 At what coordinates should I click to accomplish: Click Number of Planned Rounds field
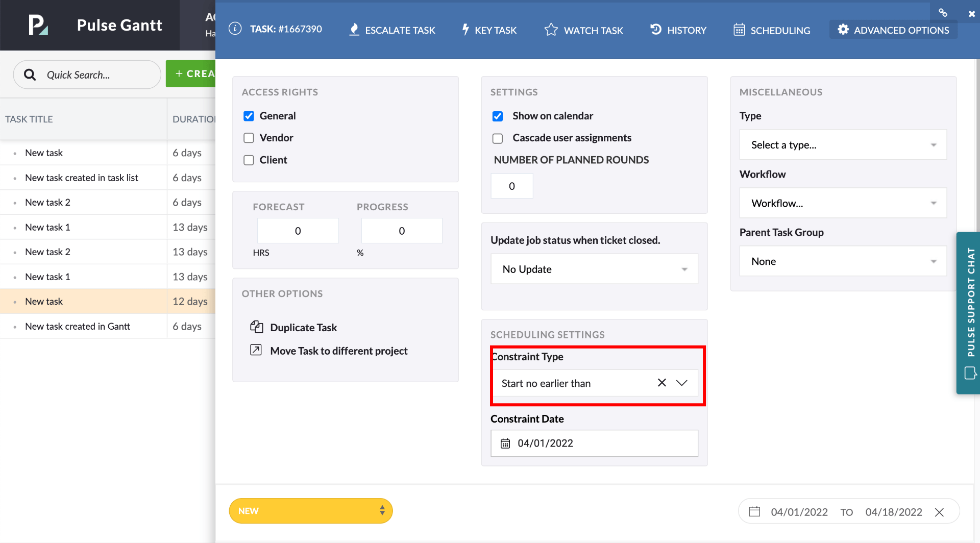coord(512,186)
